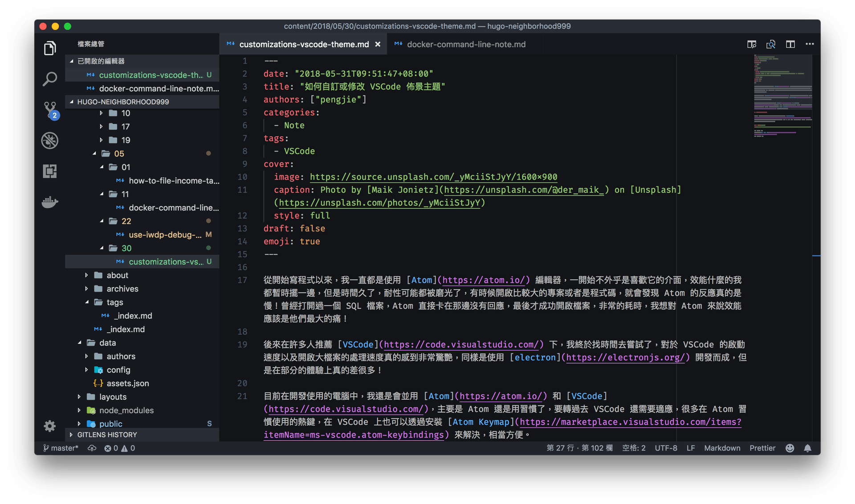Image resolution: width=855 pixels, height=504 pixels.
Task: Open the Search view icon
Action: pyautogui.click(x=50, y=79)
